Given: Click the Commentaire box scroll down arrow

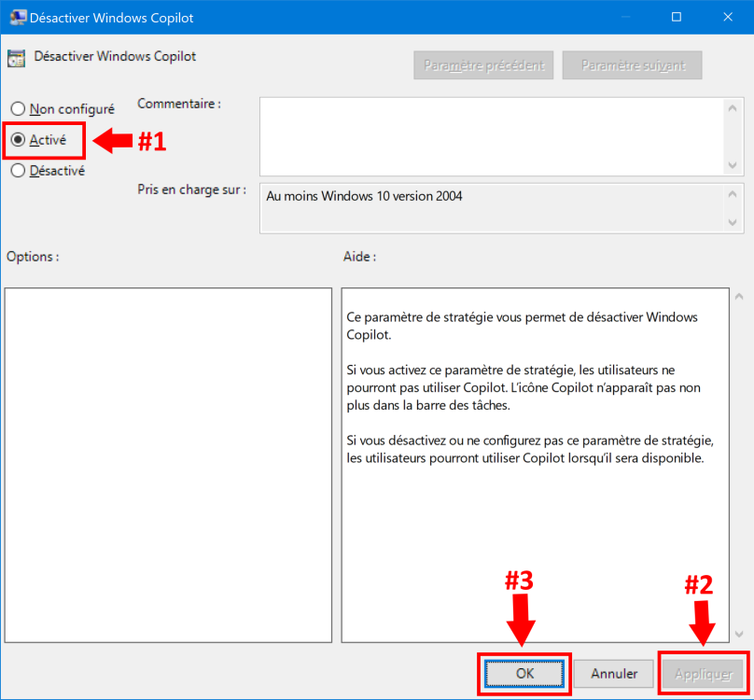Looking at the screenshot, I should tap(733, 165).
